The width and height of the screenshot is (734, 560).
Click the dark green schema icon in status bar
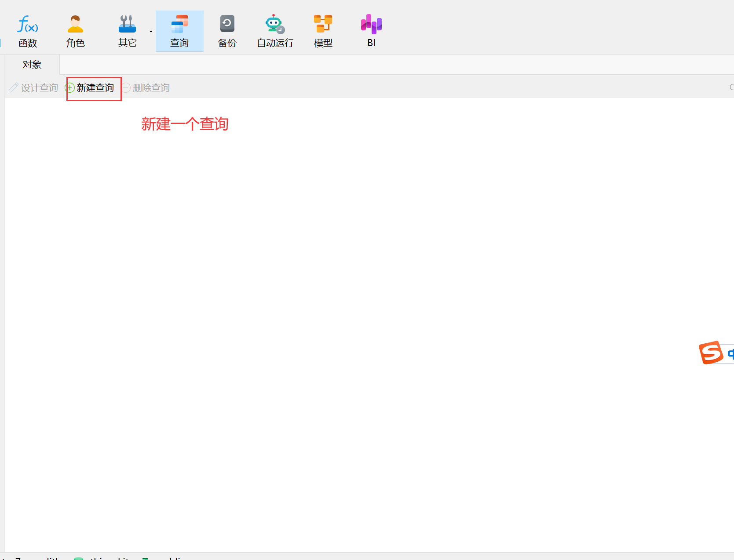coord(145,558)
